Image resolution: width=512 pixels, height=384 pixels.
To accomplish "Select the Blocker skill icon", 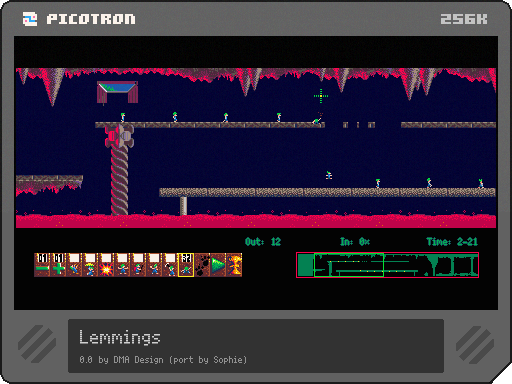I will click(x=122, y=265).
